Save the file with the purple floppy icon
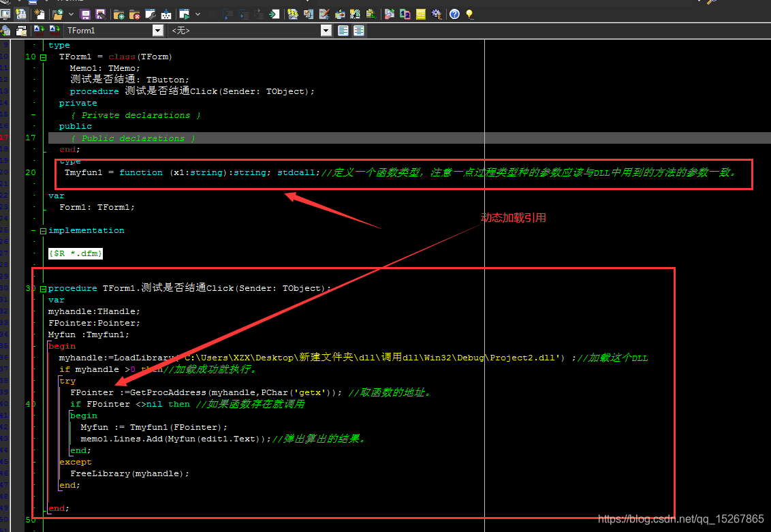771x532 pixels. click(85, 14)
